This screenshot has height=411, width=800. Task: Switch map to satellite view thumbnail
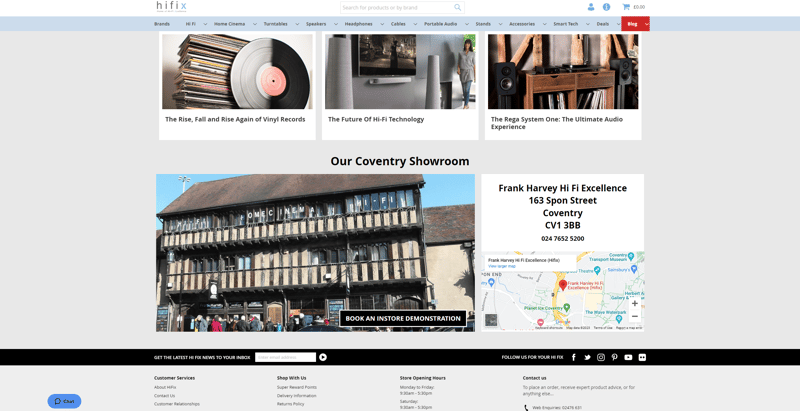[491, 320]
